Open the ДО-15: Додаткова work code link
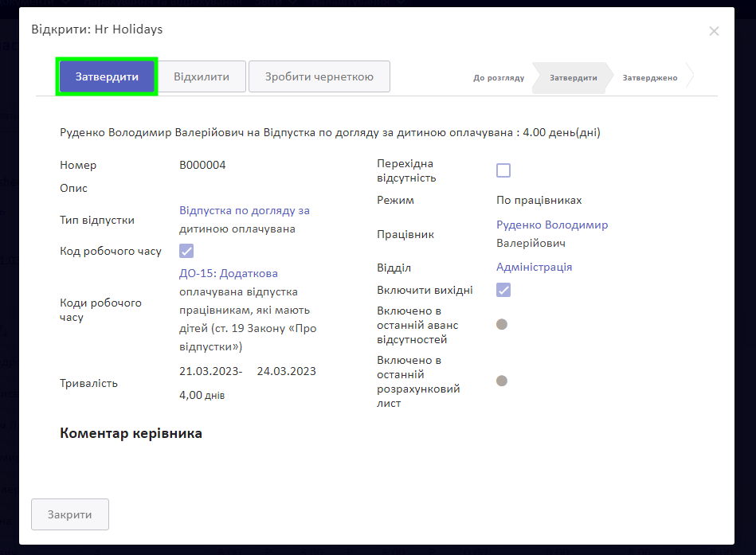The height and width of the screenshot is (555, 756). tap(228, 274)
